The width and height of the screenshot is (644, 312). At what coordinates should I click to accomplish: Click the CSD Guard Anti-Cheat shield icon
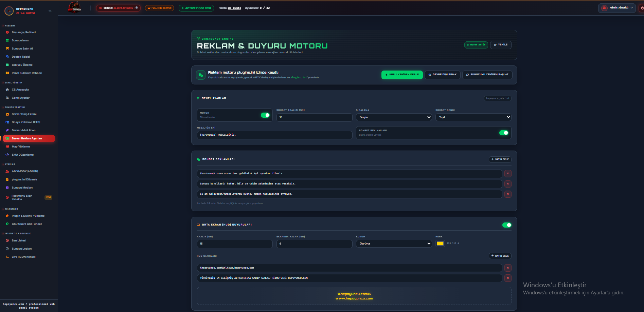click(x=7, y=224)
